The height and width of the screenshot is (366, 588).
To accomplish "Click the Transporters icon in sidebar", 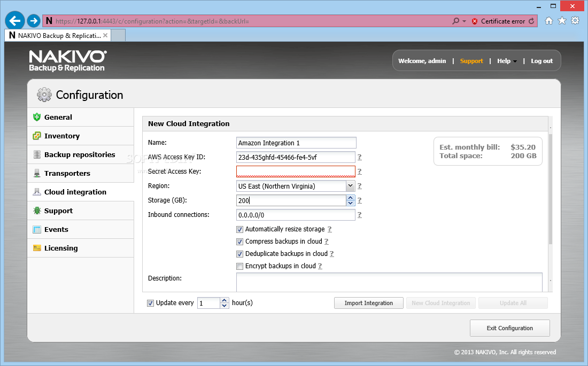I will point(37,173).
